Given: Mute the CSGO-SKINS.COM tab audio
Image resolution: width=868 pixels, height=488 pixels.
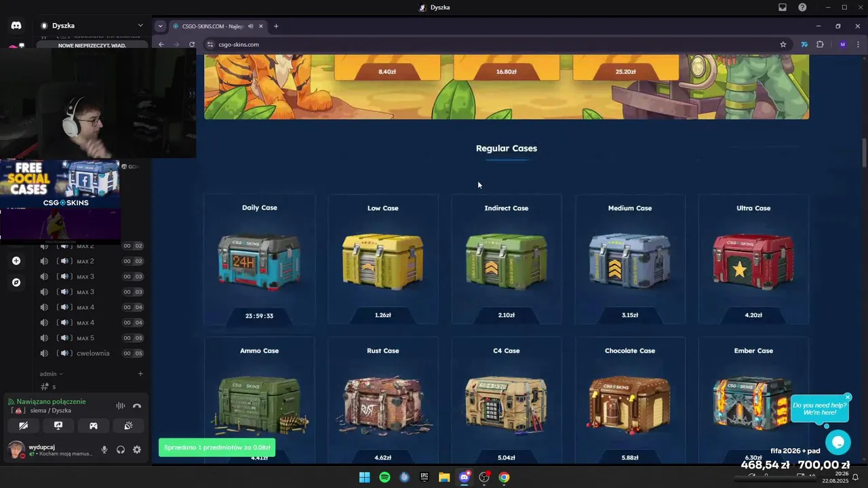Looking at the screenshot, I should 251,26.
